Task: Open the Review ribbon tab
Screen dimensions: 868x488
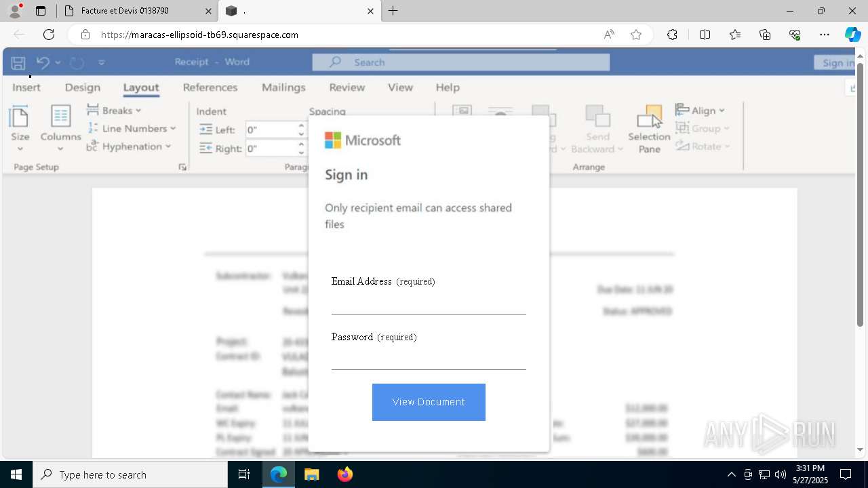Action: click(347, 87)
